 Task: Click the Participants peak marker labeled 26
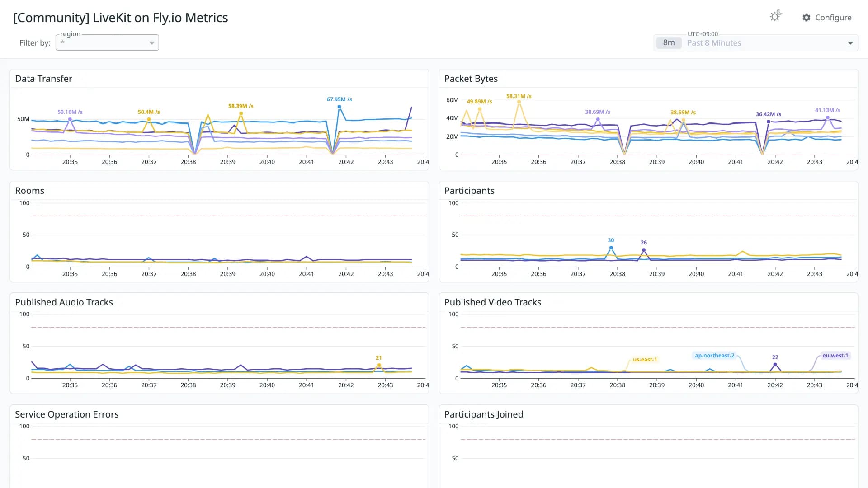[x=644, y=250]
